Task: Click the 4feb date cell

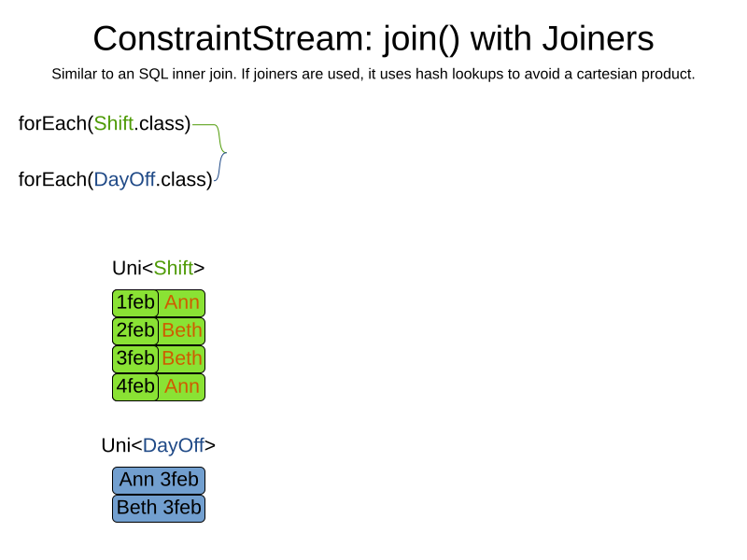Action: click(x=135, y=386)
